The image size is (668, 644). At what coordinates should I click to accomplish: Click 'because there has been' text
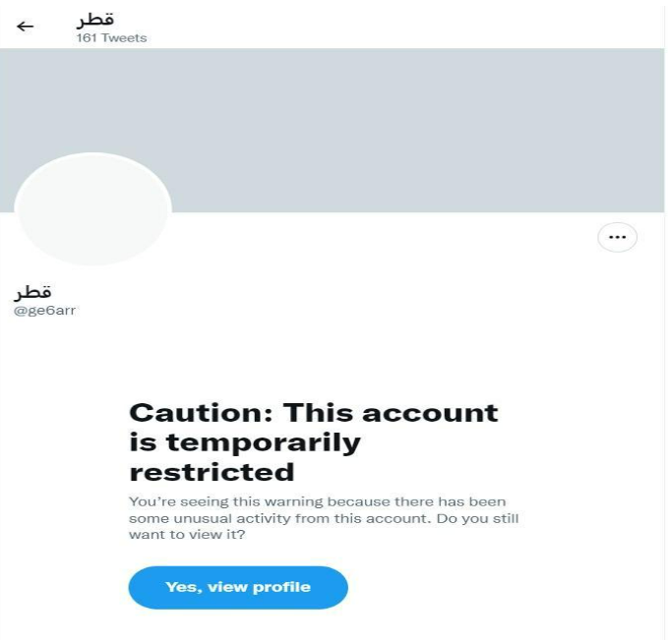point(416,501)
